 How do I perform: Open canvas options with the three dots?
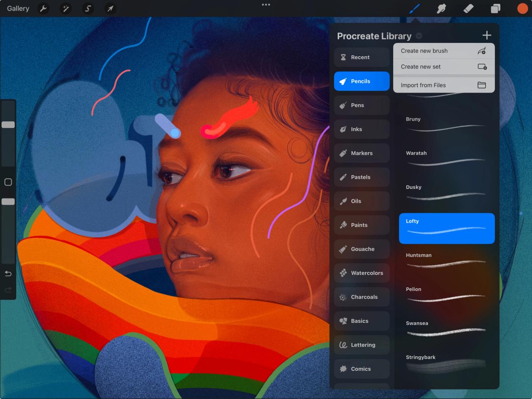pos(266,5)
